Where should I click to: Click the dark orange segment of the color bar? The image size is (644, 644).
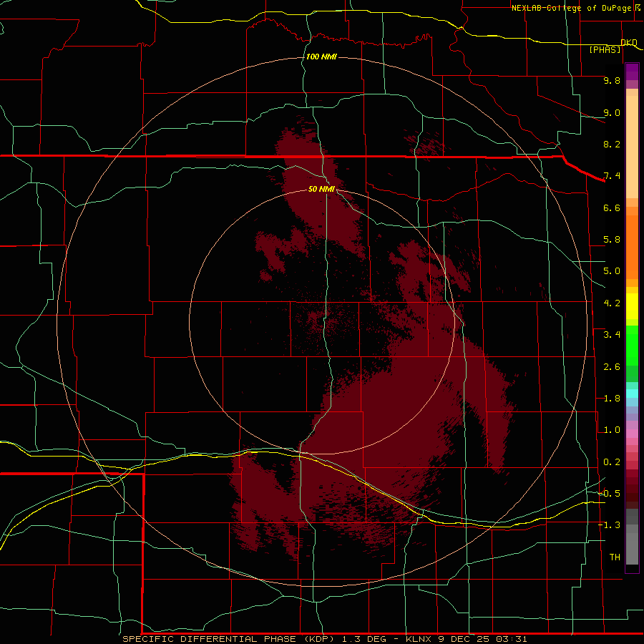[x=632, y=248]
